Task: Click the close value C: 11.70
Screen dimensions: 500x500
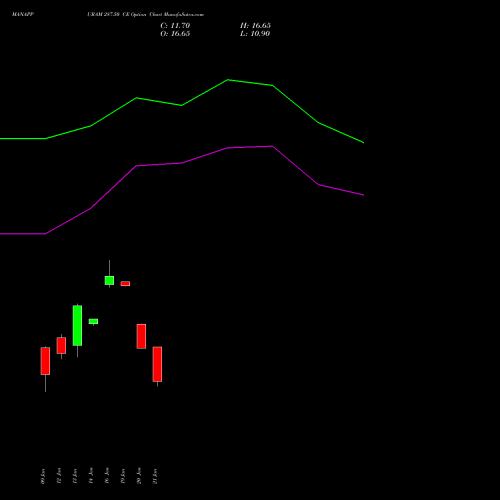Action: point(175,26)
